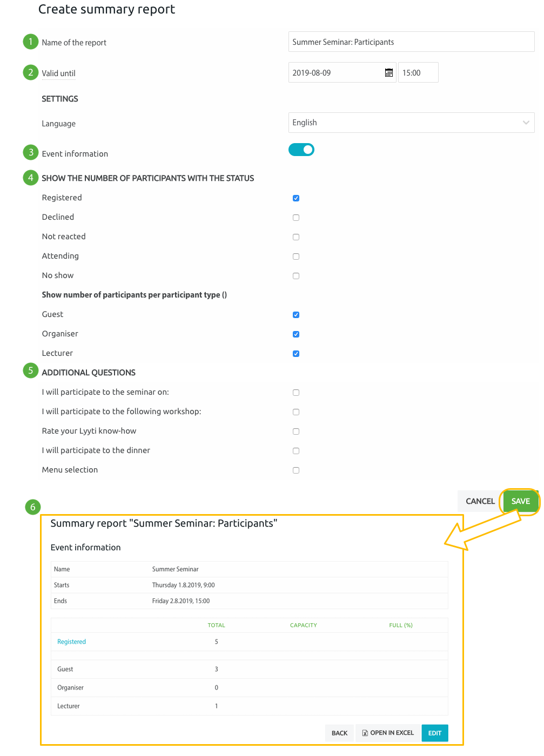
Task: Click the Excel icon in Open in Excel
Action: click(365, 733)
